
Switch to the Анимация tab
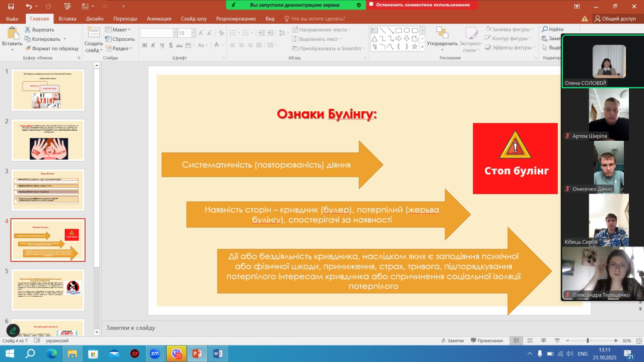click(159, 18)
